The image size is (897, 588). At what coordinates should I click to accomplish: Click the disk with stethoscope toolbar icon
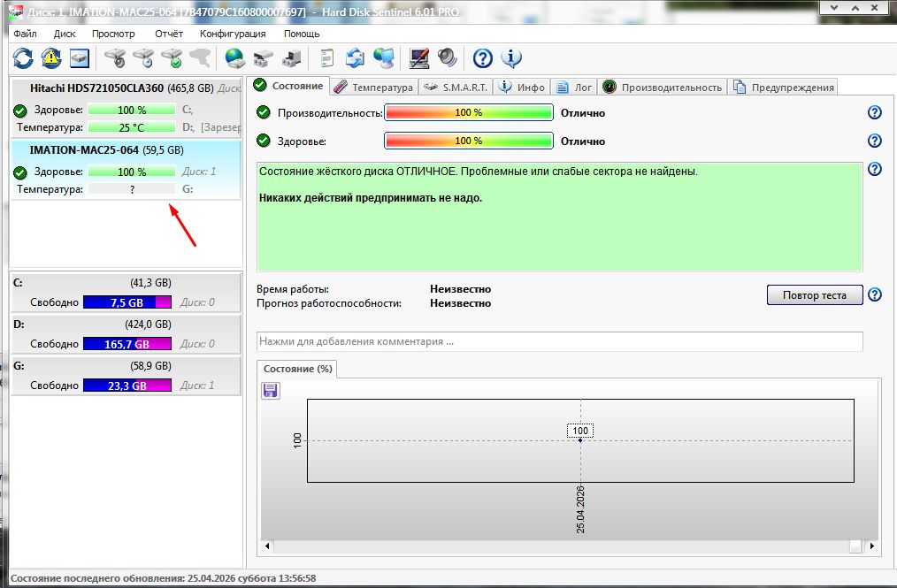coord(115,57)
